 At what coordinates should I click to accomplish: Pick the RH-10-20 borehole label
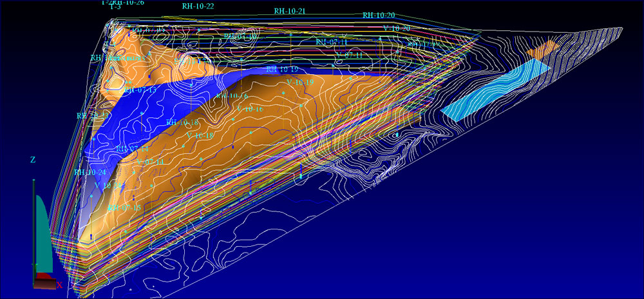[378, 15]
